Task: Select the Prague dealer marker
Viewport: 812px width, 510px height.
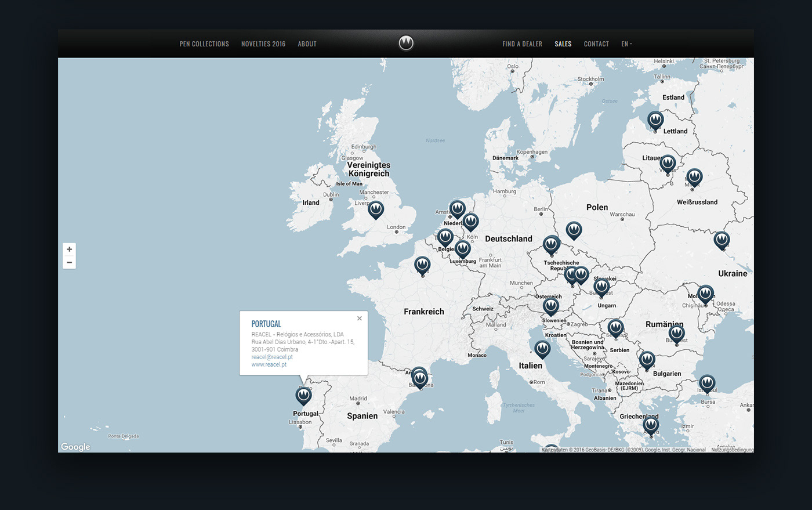Action: point(552,245)
